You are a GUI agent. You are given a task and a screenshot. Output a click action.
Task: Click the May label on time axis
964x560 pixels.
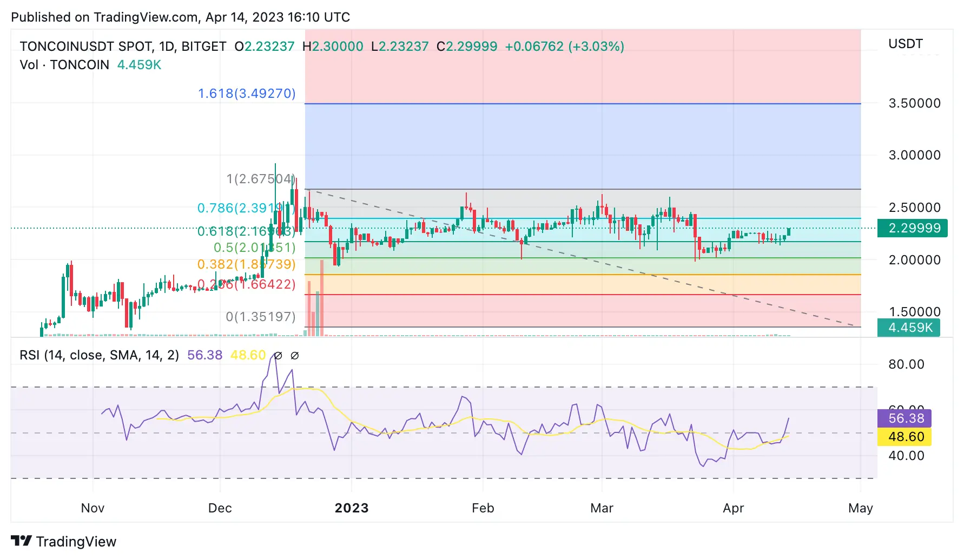click(x=861, y=508)
